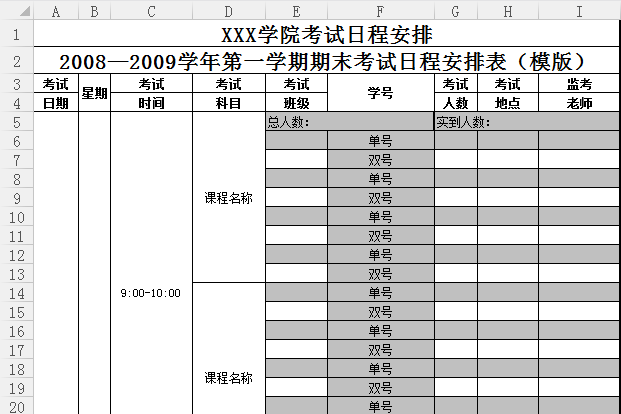Click the 2008—2009学年 subtitle cell
The width and height of the screenshot is (621, 414).
(x=327, y=61)
